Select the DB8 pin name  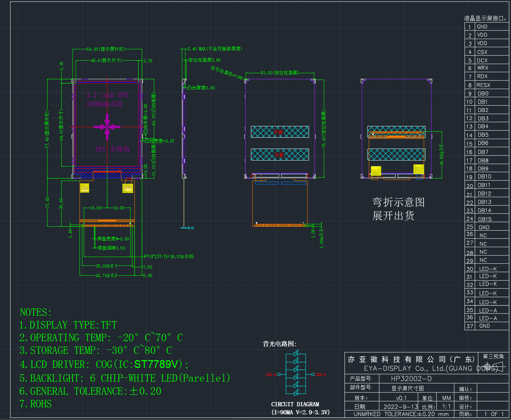pos(483,160)
